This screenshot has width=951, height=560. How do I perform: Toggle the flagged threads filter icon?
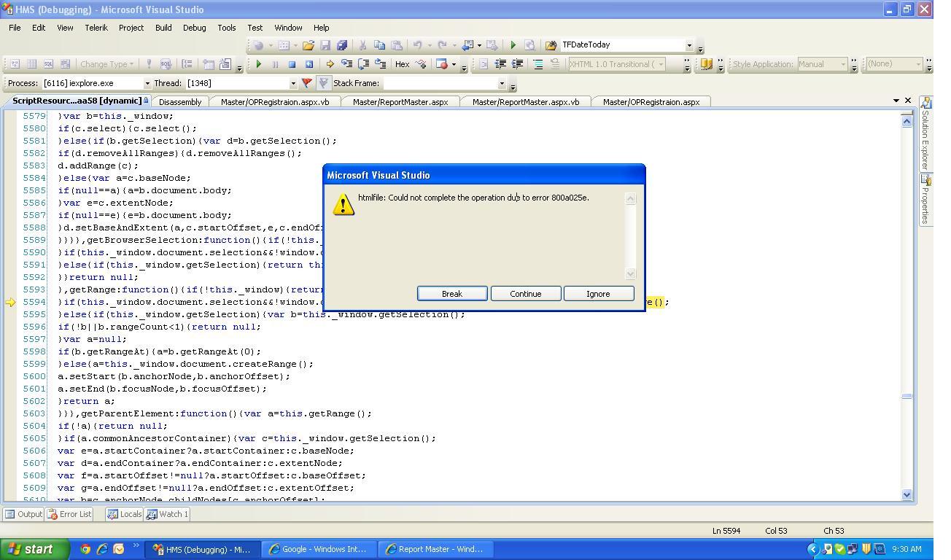[324, 83]
